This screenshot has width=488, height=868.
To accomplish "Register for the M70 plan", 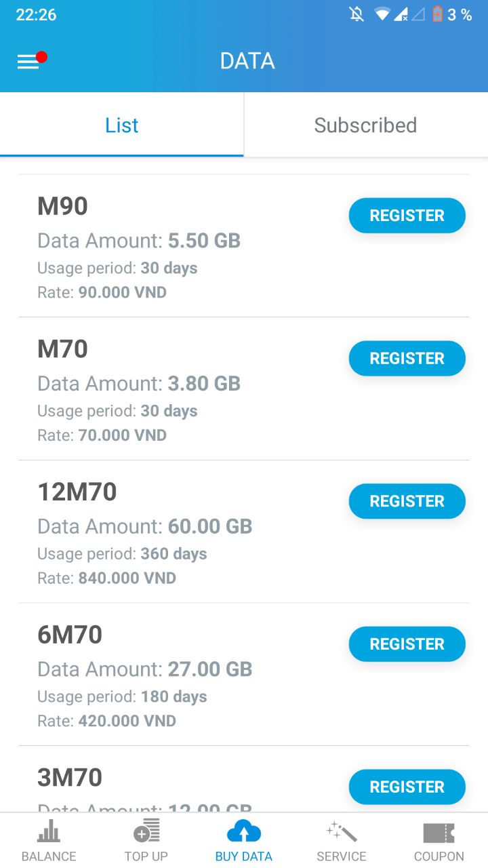I will [x=407, y=359].
